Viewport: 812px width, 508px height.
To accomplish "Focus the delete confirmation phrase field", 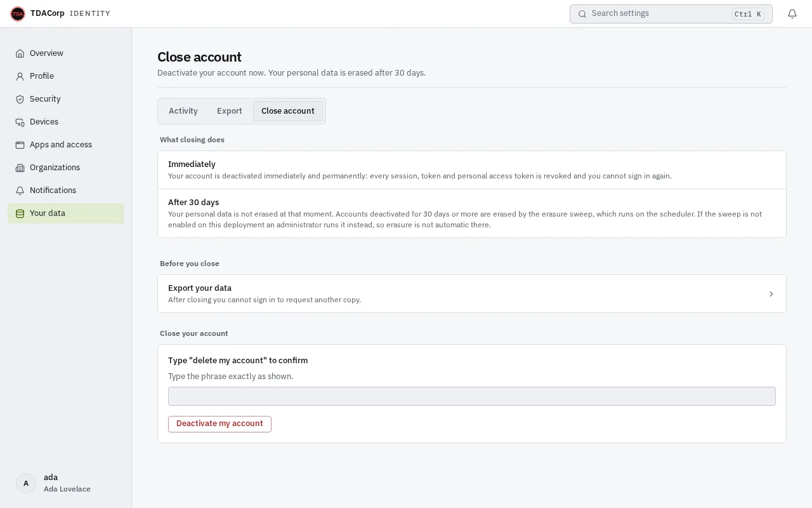I will pyautogui.click(x=472, y=396).
